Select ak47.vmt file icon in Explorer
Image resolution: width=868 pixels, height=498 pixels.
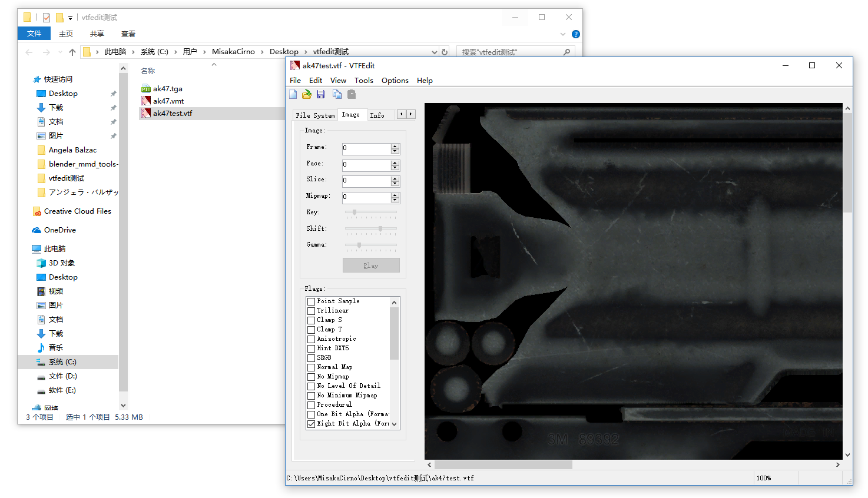[146, 101]
